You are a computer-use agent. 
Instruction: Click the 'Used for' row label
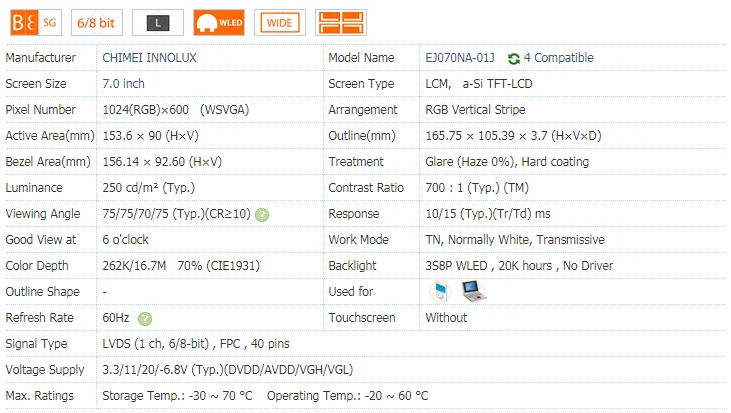[x=351, y=292]
